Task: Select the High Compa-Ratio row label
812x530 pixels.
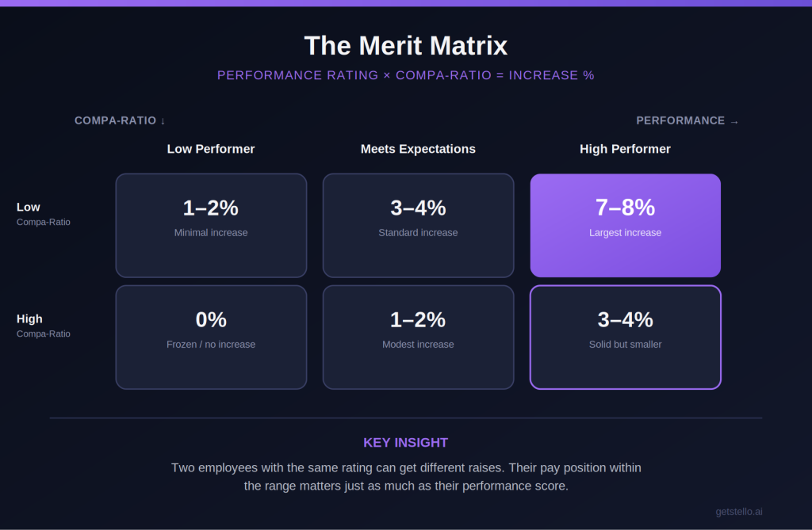Action: point(44,326)
